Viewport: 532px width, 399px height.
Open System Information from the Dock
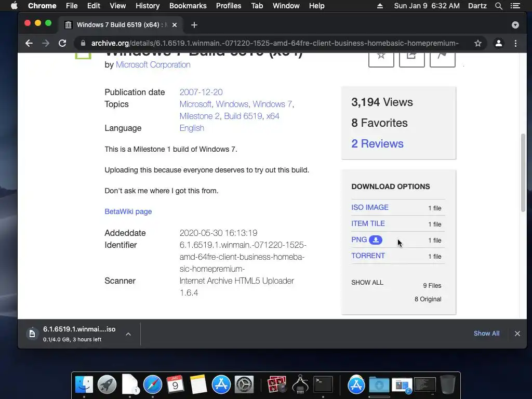pos(300,384)
